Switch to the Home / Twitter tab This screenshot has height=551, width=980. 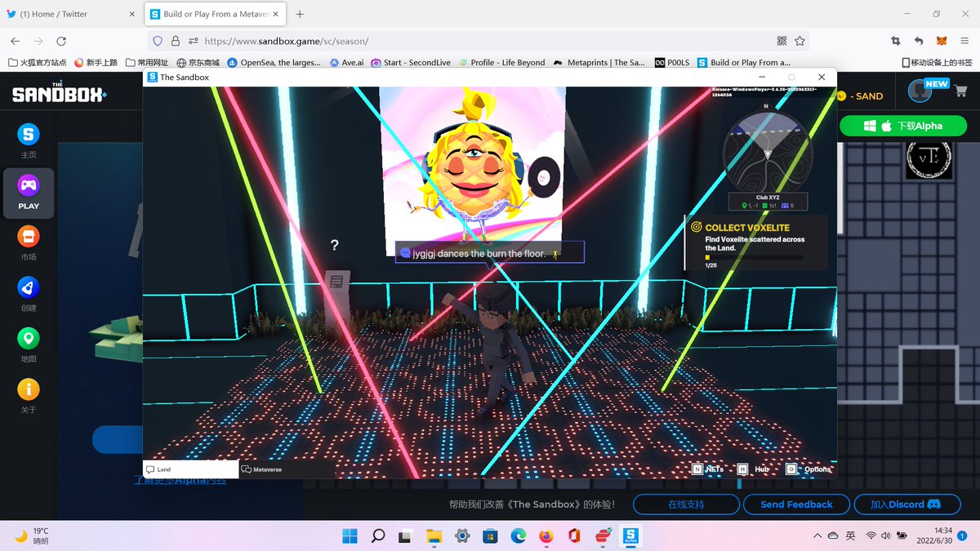(71, 14)
